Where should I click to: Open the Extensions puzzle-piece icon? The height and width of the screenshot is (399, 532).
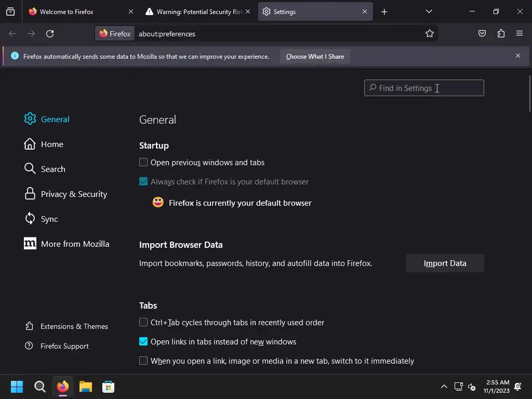(501, 34)
